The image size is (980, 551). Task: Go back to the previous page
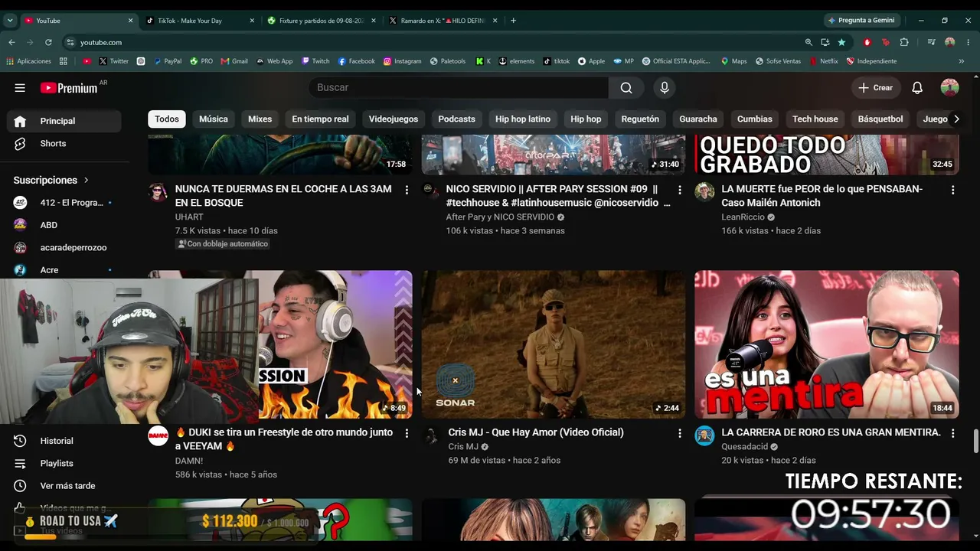tap(11, 42)
